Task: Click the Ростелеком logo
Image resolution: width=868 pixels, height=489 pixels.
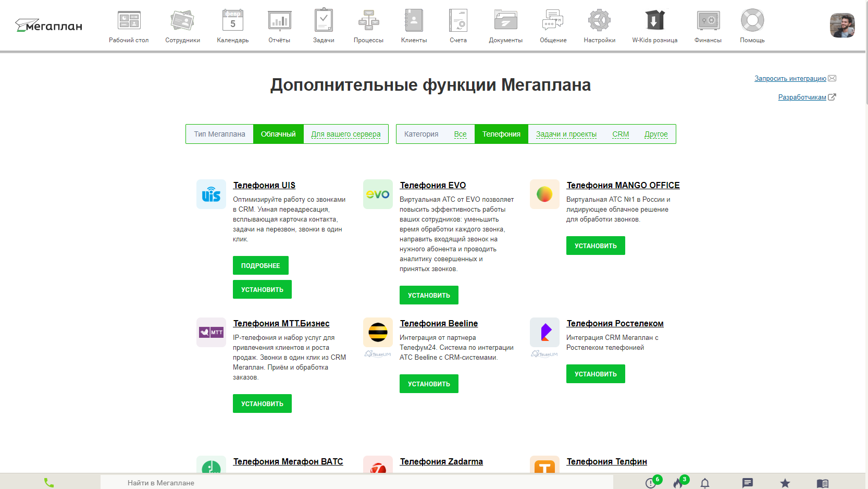Action: click(x=544, y=332)
